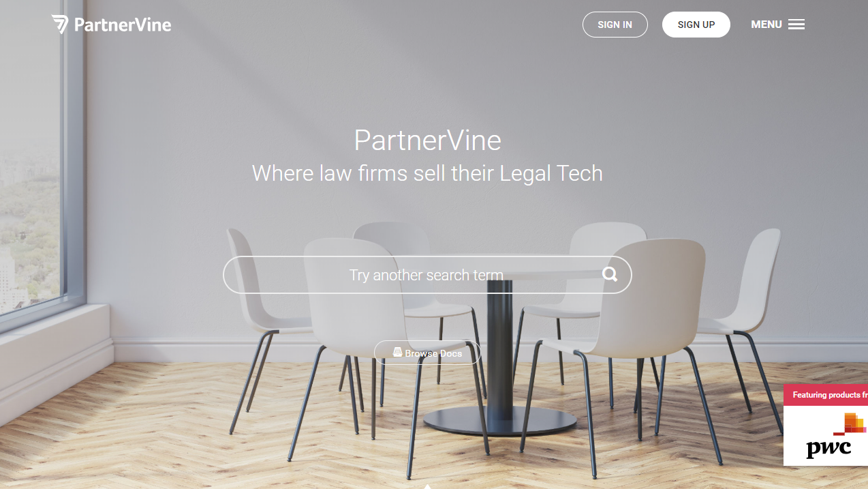868x489 pixels.
Task: Select the large PartnerVine headline
Action: coord(428,140)
